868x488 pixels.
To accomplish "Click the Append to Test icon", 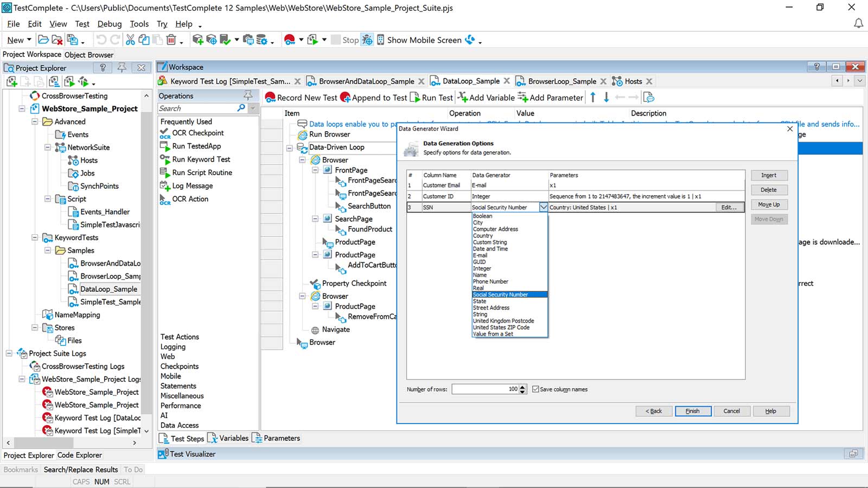I will coord(345,98).
